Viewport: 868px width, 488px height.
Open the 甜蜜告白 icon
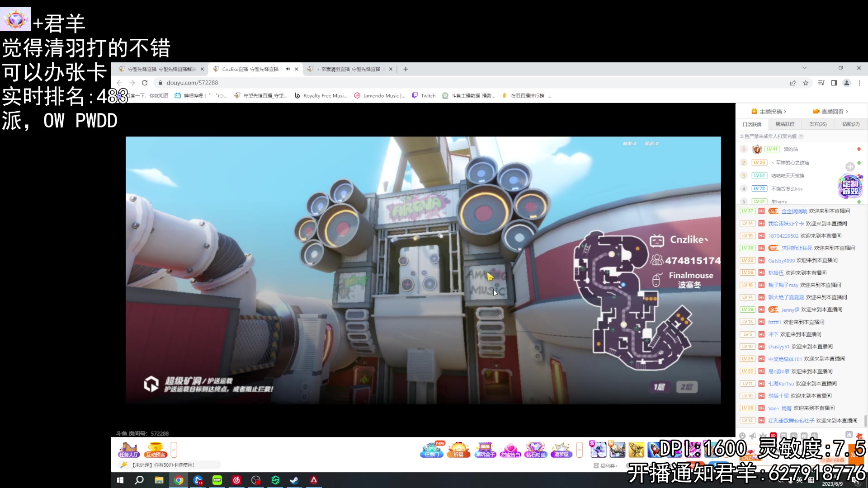click(510, 450)
